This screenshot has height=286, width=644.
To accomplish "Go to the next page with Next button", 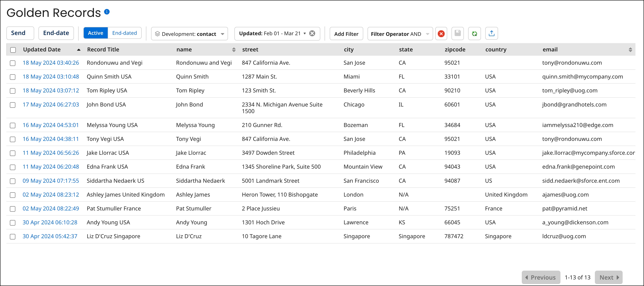I will pyautogui.click(x=608, y=277).
